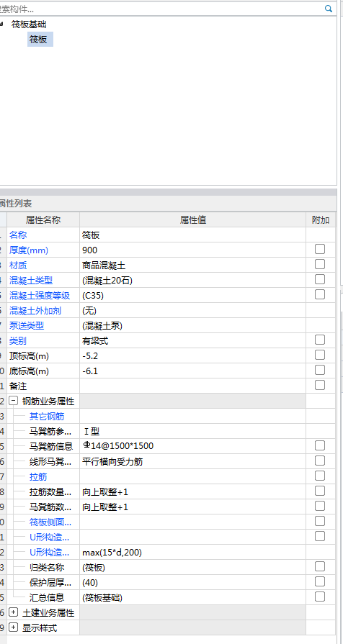The image size is (343, 644).
Task: Open the (C35) strength grade cell
Action: click(x=192, y=296)
